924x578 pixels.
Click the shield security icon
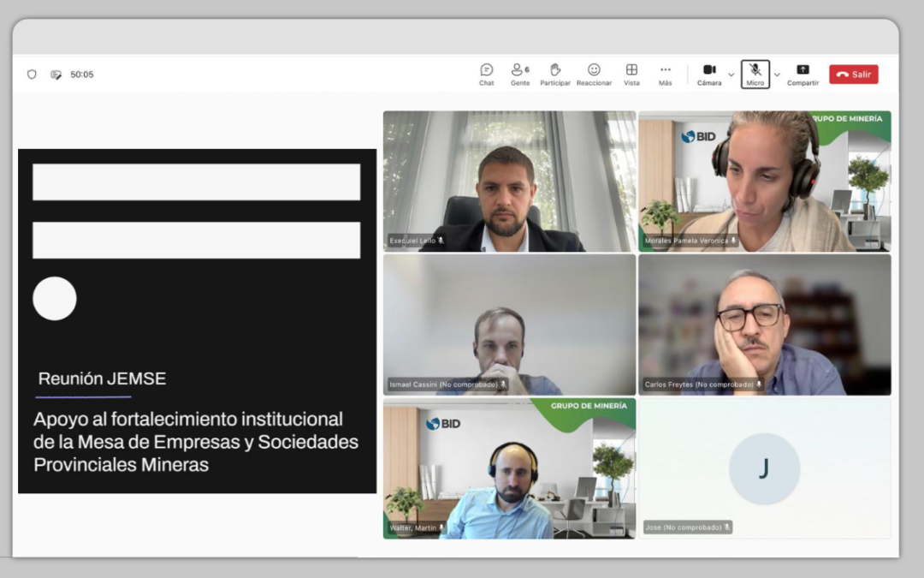32,74
